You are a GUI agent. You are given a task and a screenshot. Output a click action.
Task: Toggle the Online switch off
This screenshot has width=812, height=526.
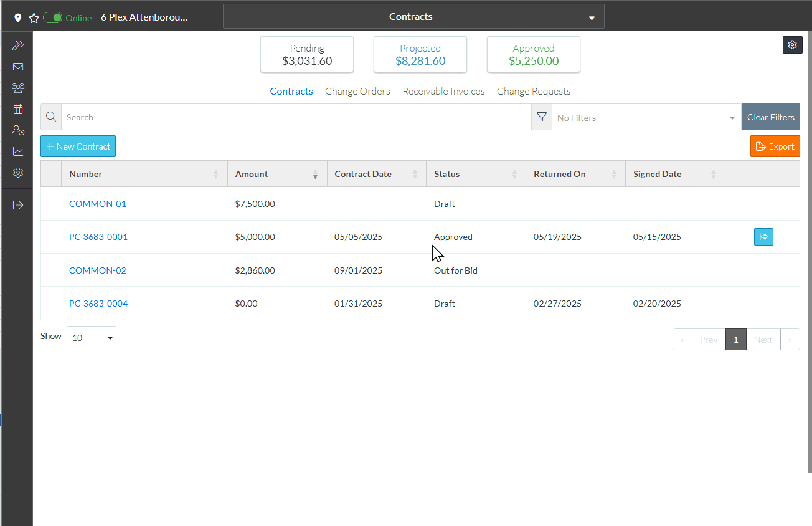(53, 18)
